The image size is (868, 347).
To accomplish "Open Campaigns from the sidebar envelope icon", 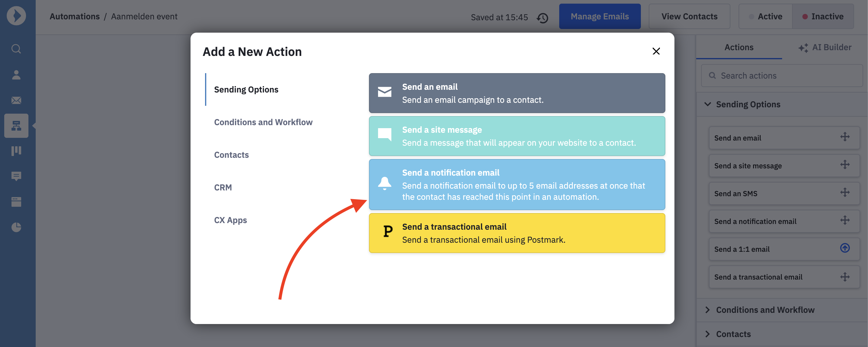I will tap(16, 100).
